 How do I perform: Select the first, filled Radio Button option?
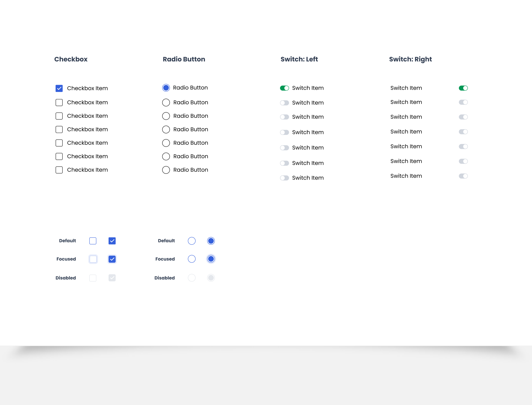[166, 88]
